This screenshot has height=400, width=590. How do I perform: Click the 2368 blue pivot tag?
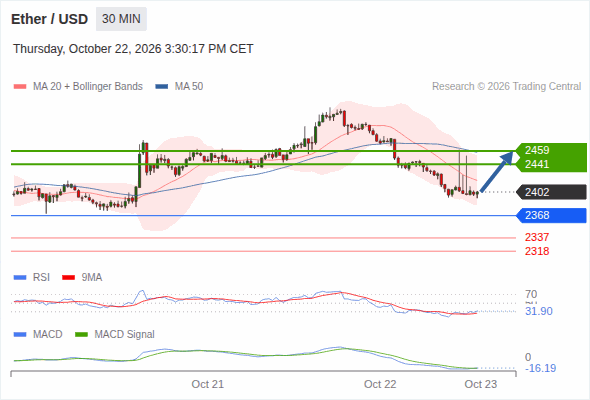[551, 215]
